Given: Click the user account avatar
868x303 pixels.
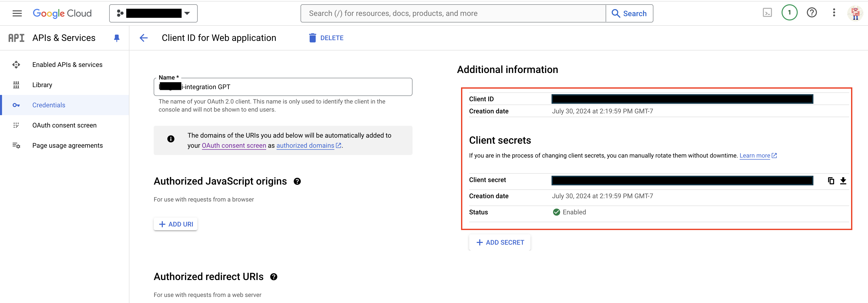Looking at the screenshot, I should 855,13.
